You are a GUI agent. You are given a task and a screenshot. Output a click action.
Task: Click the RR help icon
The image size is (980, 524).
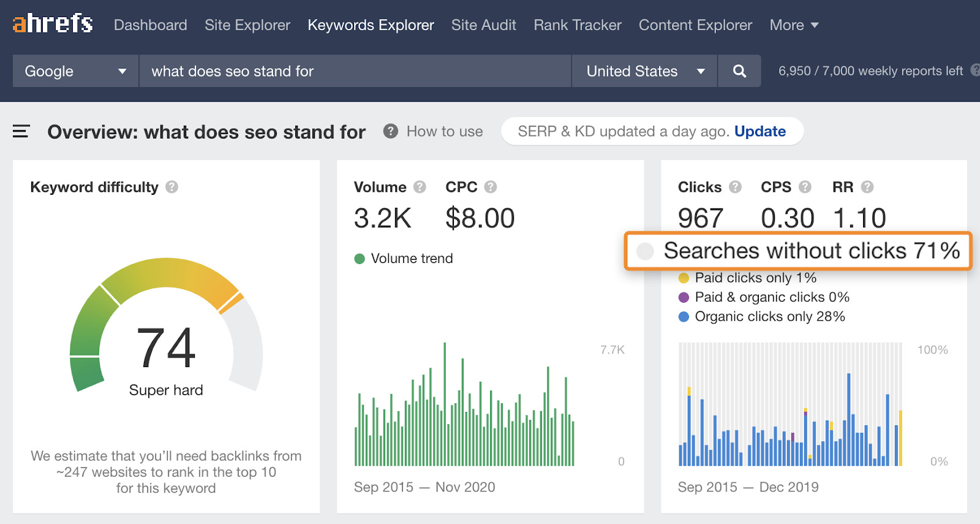[867, 187]
